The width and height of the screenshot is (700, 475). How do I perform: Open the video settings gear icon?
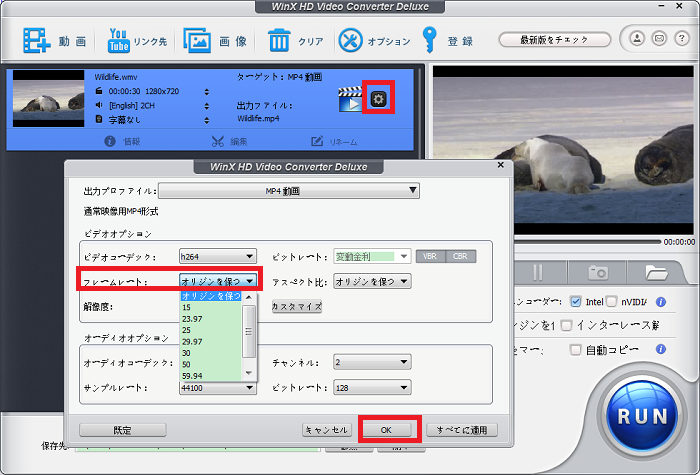[x=378, y=98]
